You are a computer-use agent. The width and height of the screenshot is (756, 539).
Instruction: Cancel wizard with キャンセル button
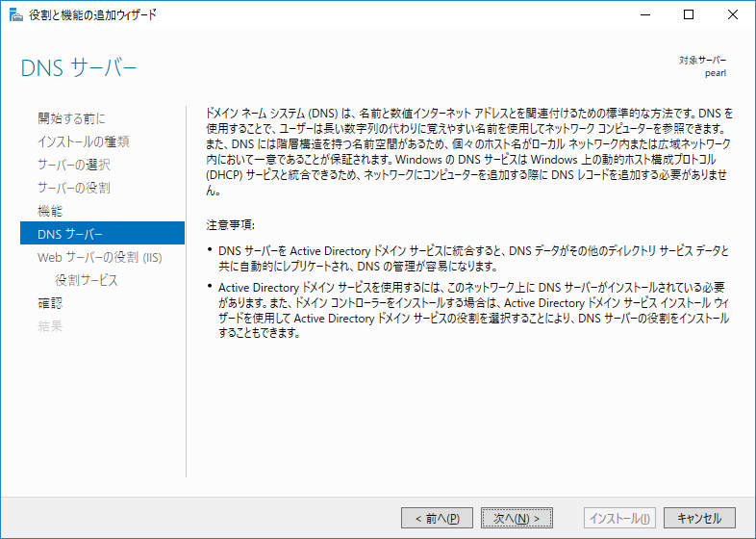point(699,518)
